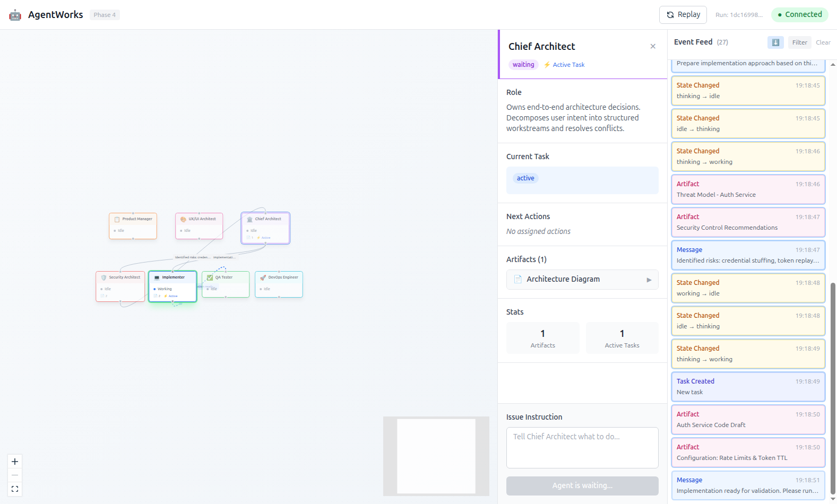Click the Run ID label
837x504 pixels.
point(739,15)
